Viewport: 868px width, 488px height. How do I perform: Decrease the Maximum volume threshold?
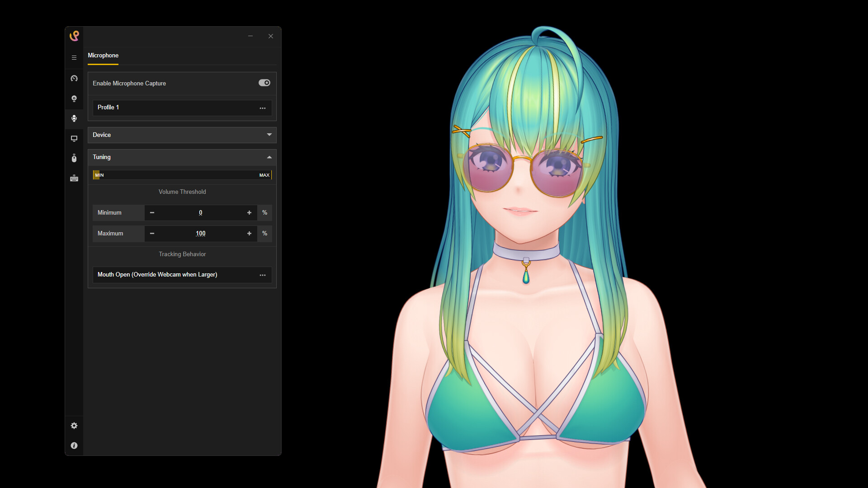point(152,234)
